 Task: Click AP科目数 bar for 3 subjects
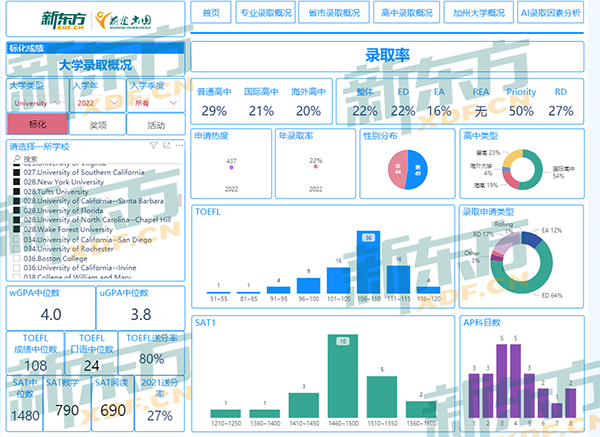coord(502,381)
